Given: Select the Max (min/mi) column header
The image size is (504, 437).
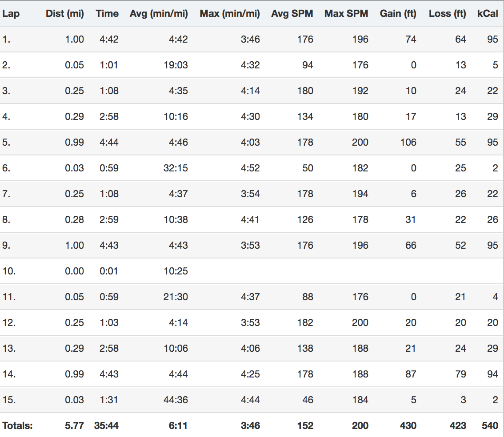Looking at the screenshot, I should point(230,14).
